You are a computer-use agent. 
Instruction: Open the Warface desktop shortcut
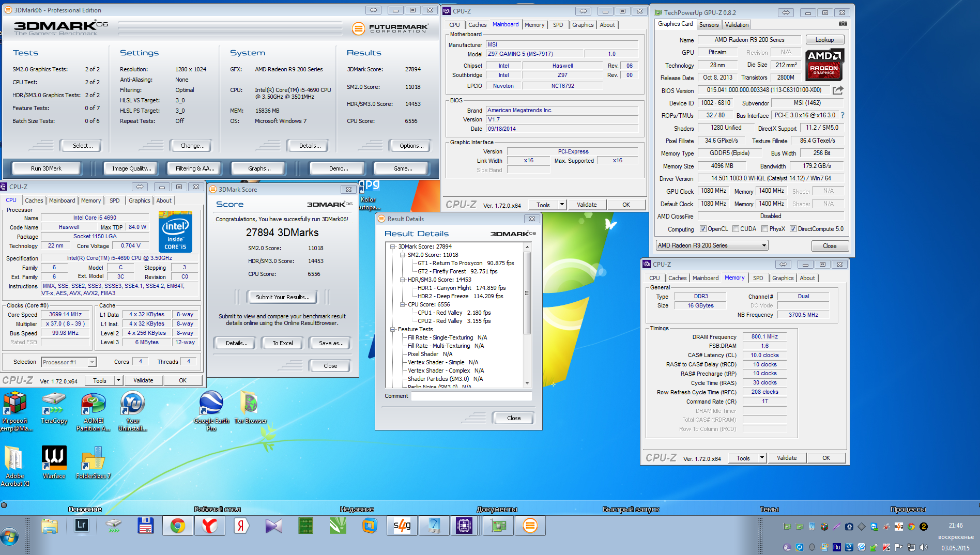(54, 463)
